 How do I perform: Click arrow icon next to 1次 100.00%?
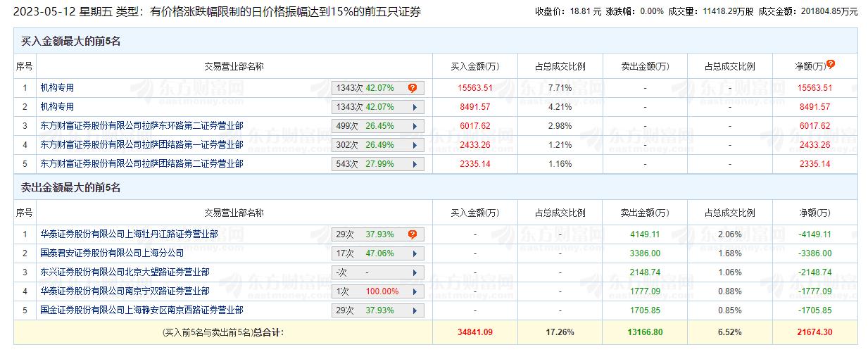[415, 291]
